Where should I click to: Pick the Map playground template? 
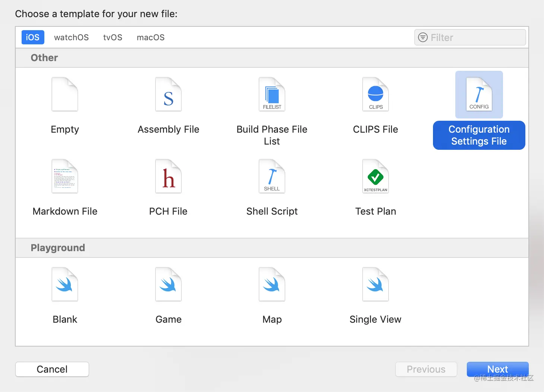click(272, 284)
